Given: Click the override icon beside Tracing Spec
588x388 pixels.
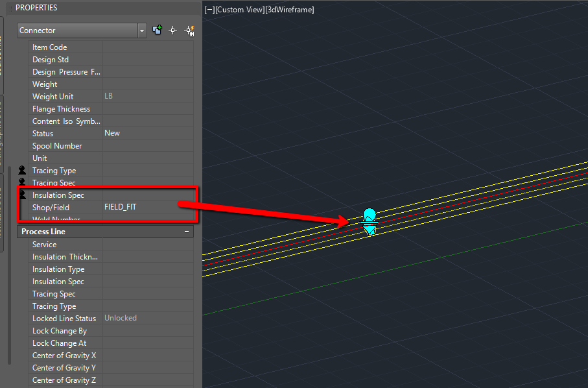Looking at the screenshot, I should (x=21, y=182).
